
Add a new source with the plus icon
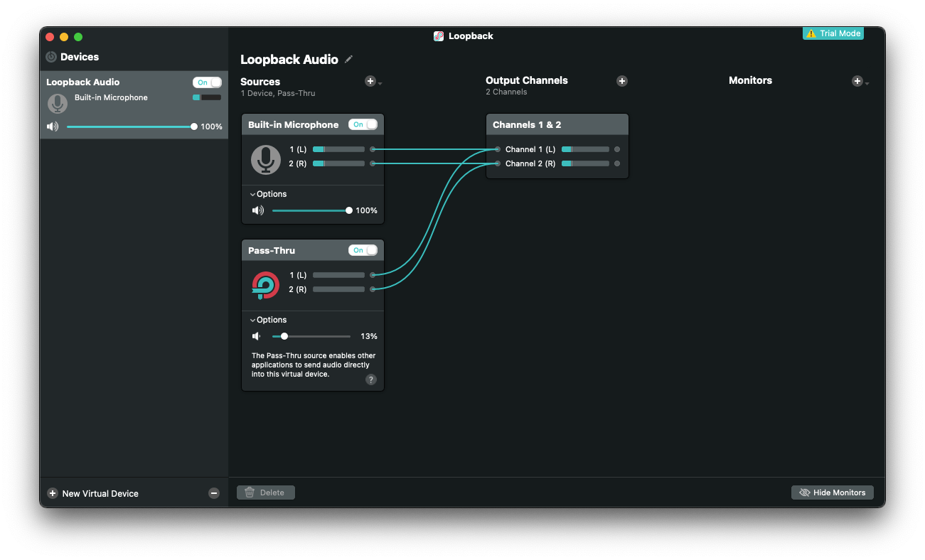370,81
